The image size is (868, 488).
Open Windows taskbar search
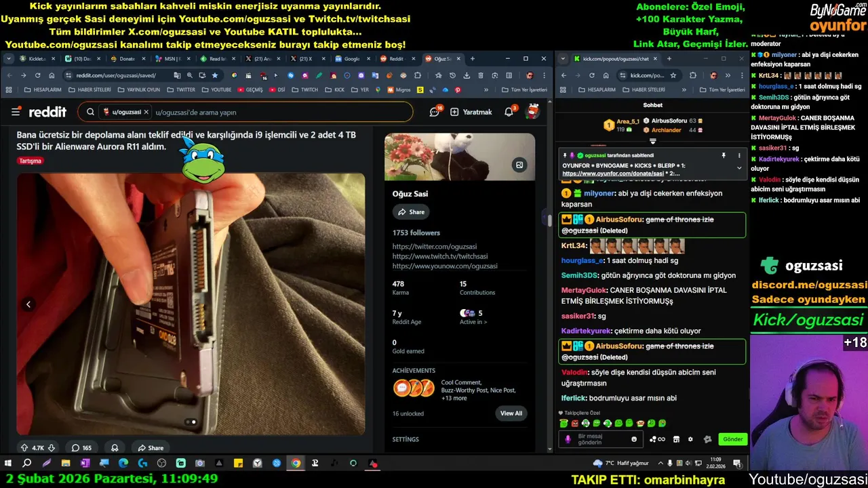(27, 464)
